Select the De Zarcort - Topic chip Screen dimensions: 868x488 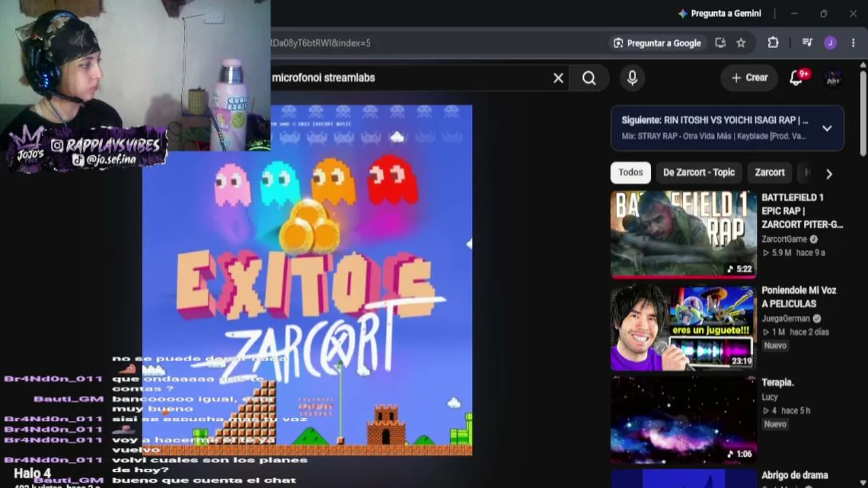(699, 173)
